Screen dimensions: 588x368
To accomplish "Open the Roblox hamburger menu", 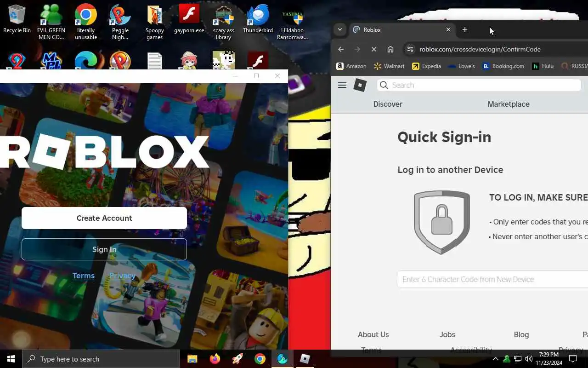I will click(342, 85).
